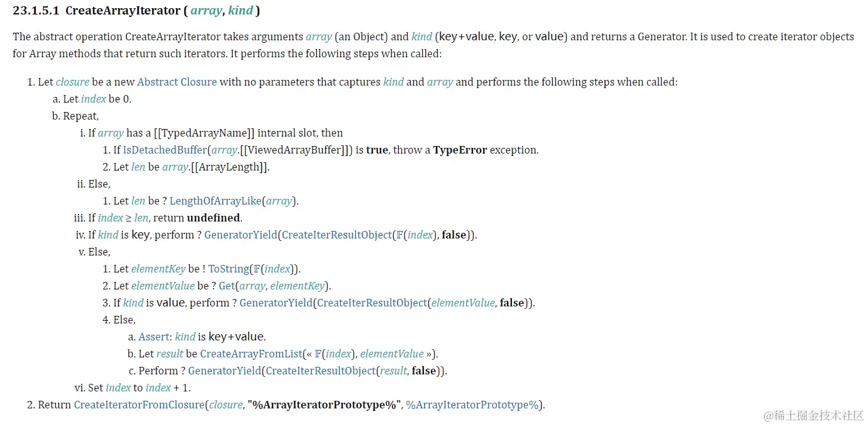This screenshot has width=868, height=426.
Task: Click the closure variable in step 1
Action: click(72, 82)
